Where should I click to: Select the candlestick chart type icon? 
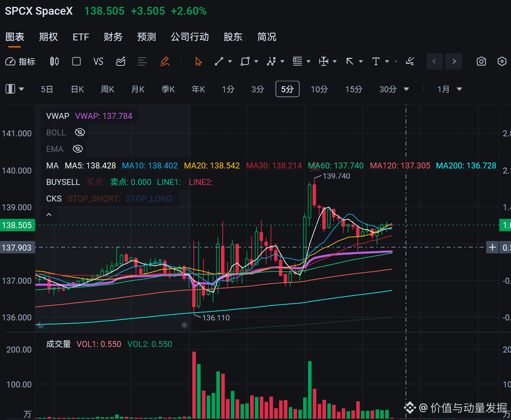tap(55, 61)
